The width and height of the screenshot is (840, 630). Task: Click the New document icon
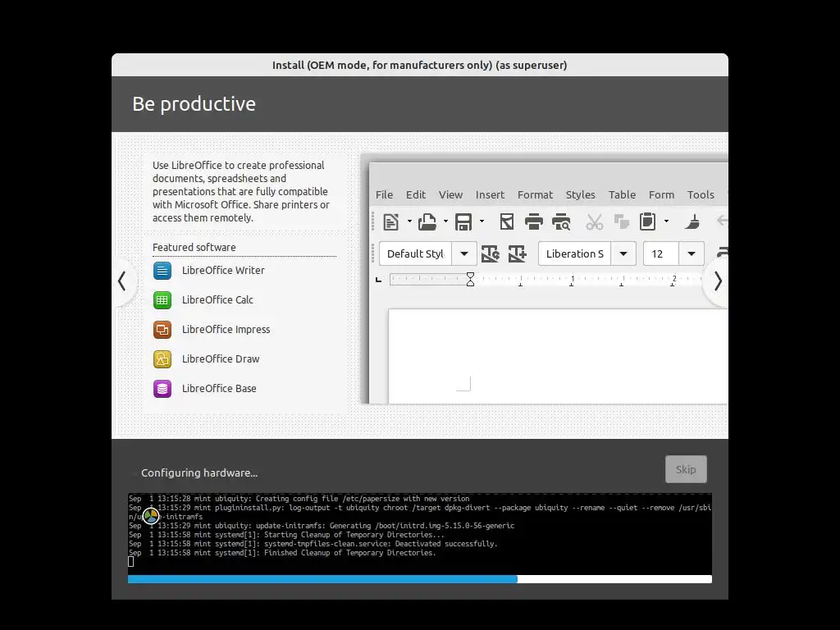(391, 221)
